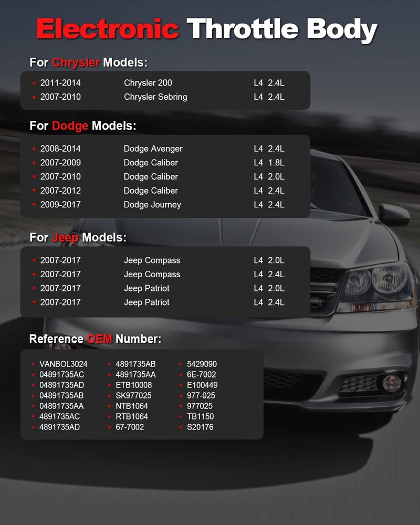Select the 'For Chrysler Models:' heading
Image resolution: width=420 pixels, height=525 pixels.
click(x=88, y=62)
